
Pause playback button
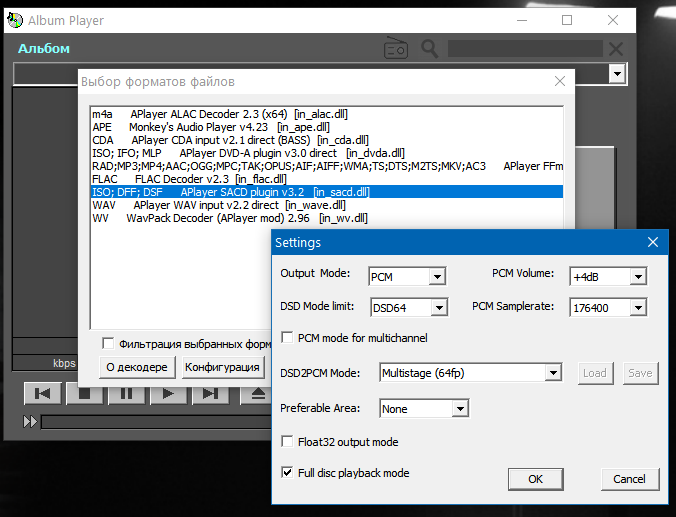click(126, 393)
